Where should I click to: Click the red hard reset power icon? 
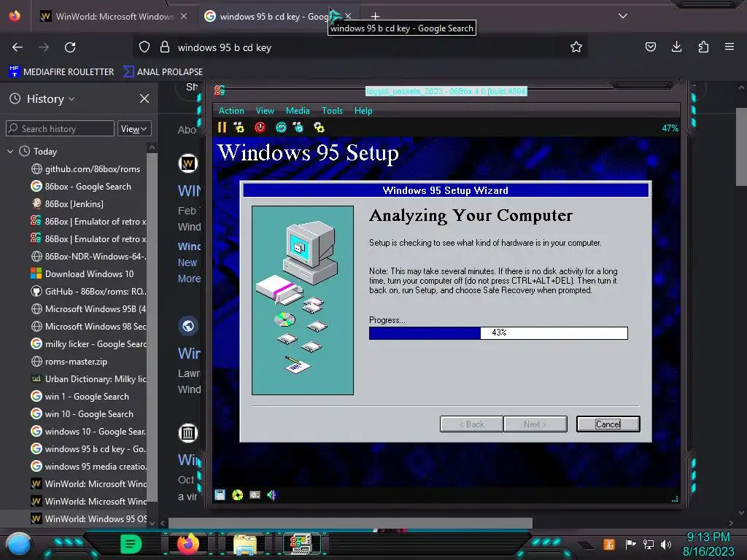[260, 127]
